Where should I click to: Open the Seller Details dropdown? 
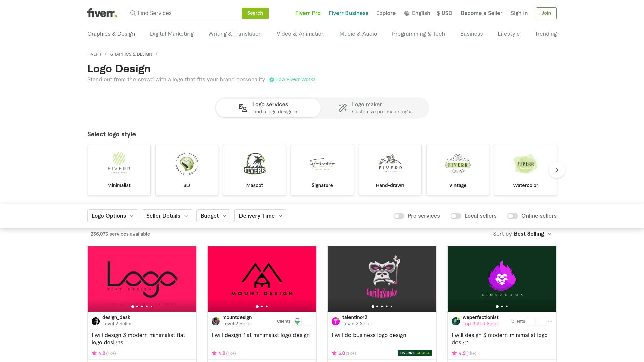[x=167, y=216]
